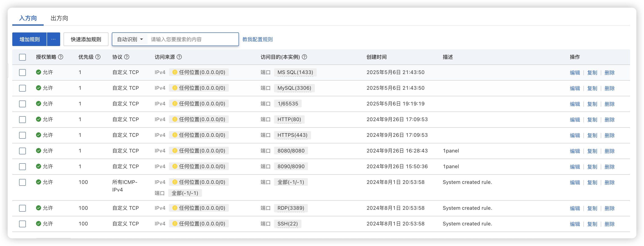Delete the HTTPS(443) rule
The image size is (644, 246).
[x=609, y=135]
